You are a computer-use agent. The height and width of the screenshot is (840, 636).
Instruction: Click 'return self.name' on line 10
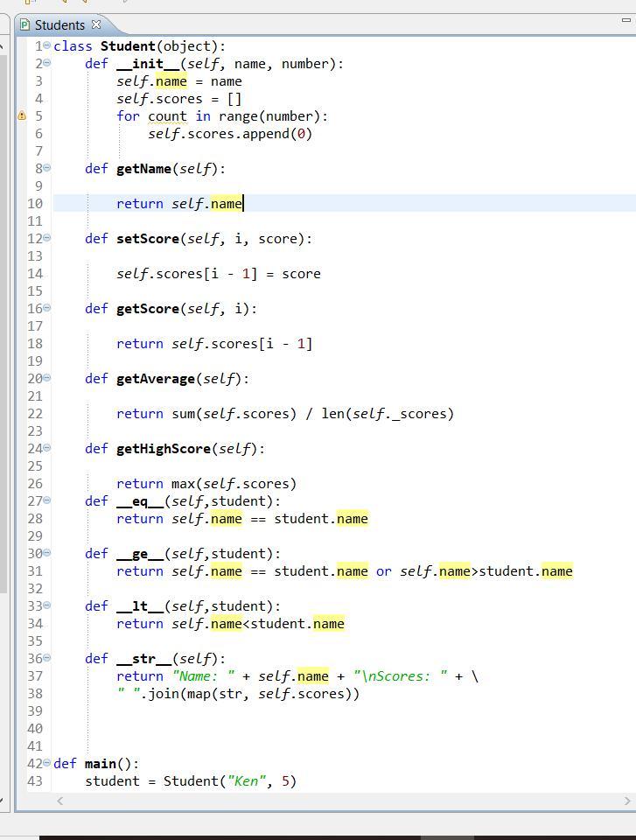tap(179, 204)
